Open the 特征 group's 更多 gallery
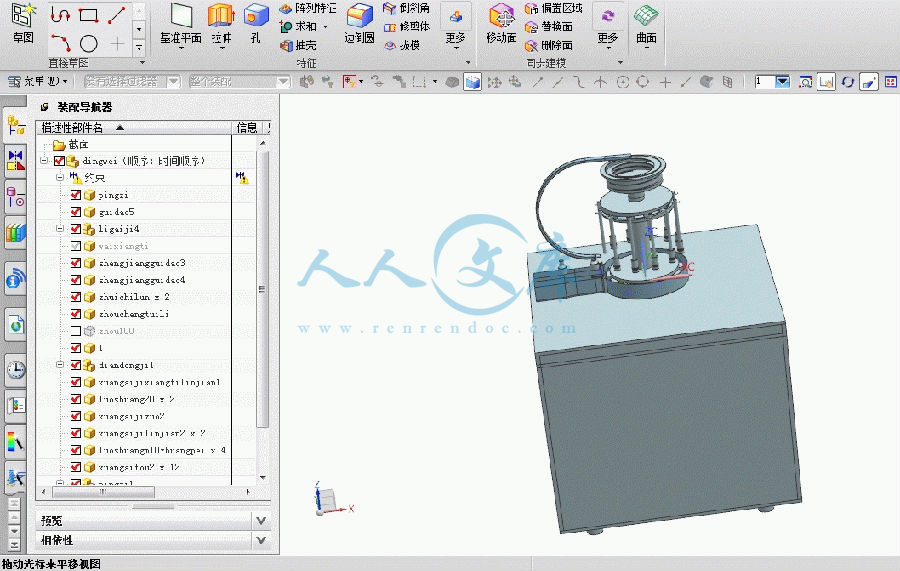The width and height of the screenshot is (900, 571). 456,24
